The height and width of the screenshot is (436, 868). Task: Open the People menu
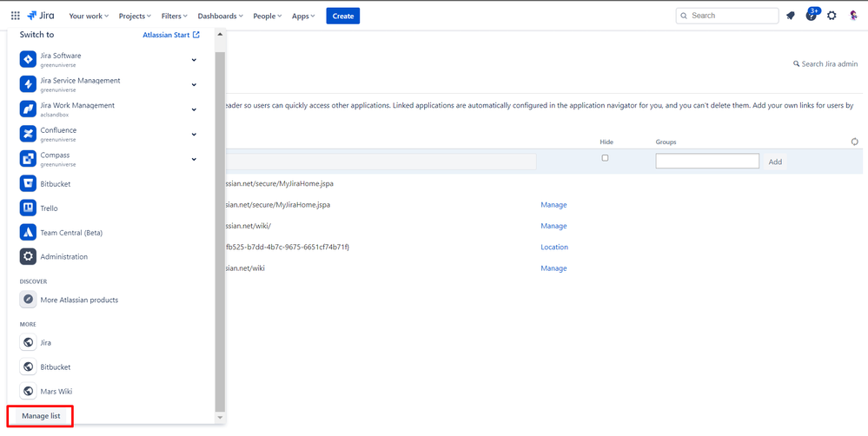[x=268, y=16]
